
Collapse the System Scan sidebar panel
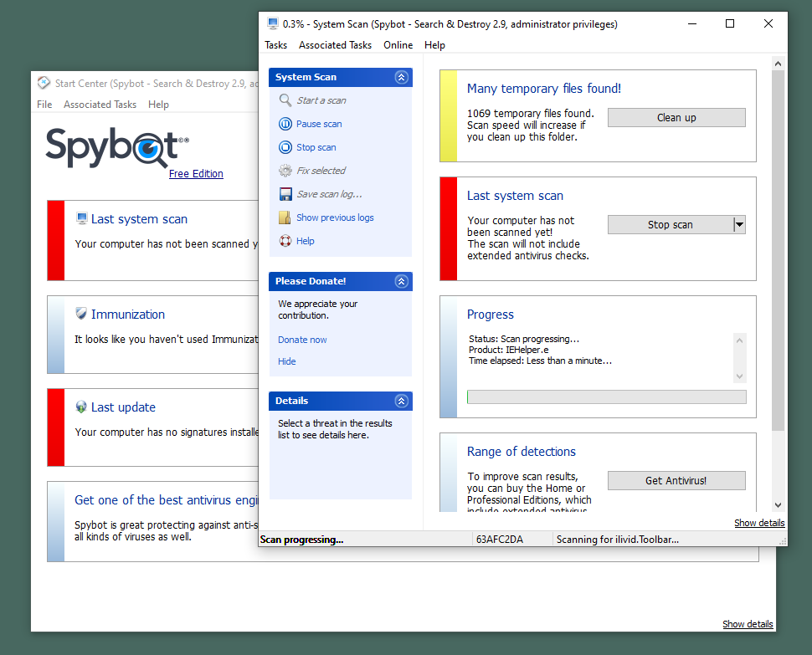click(401, 77)
